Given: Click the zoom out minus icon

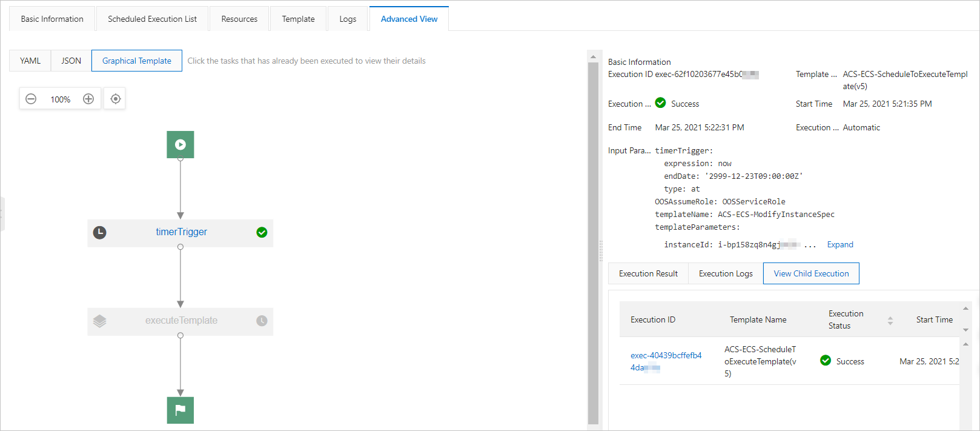Looking at the screenshot, I should (31, 99).
